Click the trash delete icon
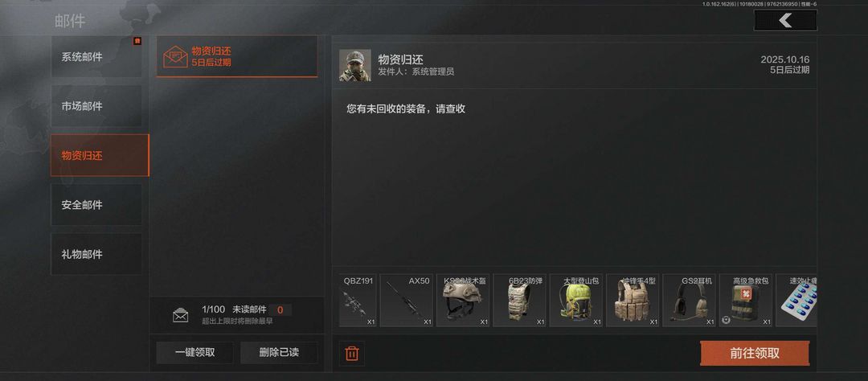 [x=351, y=354]
